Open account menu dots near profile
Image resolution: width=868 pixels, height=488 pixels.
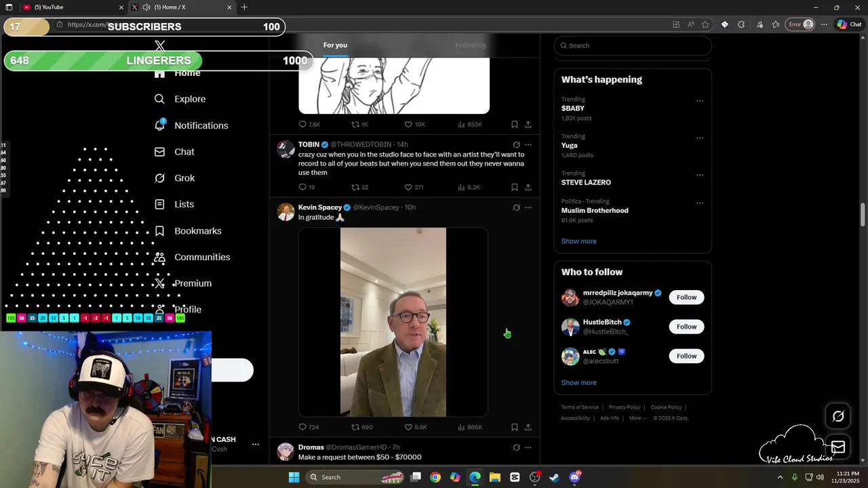point(255,445)
